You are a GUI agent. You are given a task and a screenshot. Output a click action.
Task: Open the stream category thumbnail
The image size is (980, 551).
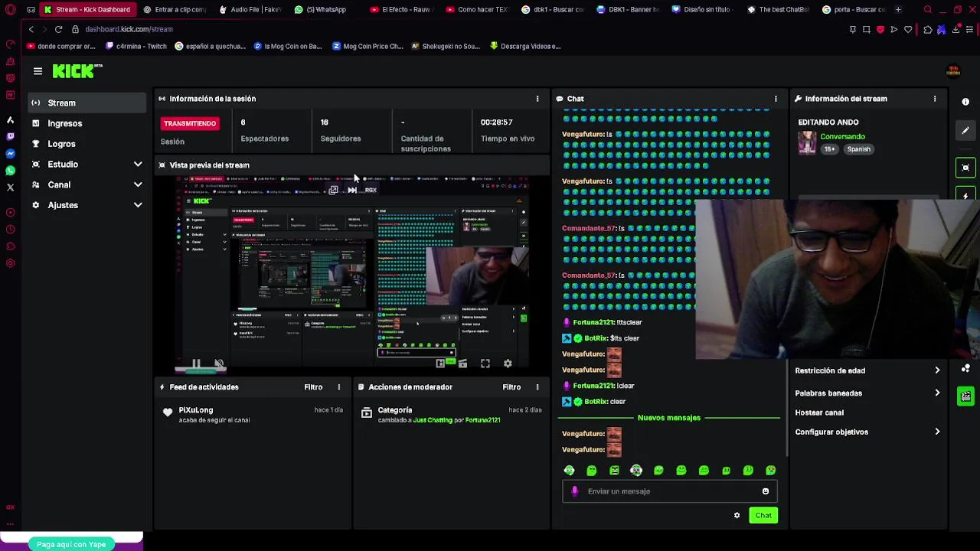(806, 142)
